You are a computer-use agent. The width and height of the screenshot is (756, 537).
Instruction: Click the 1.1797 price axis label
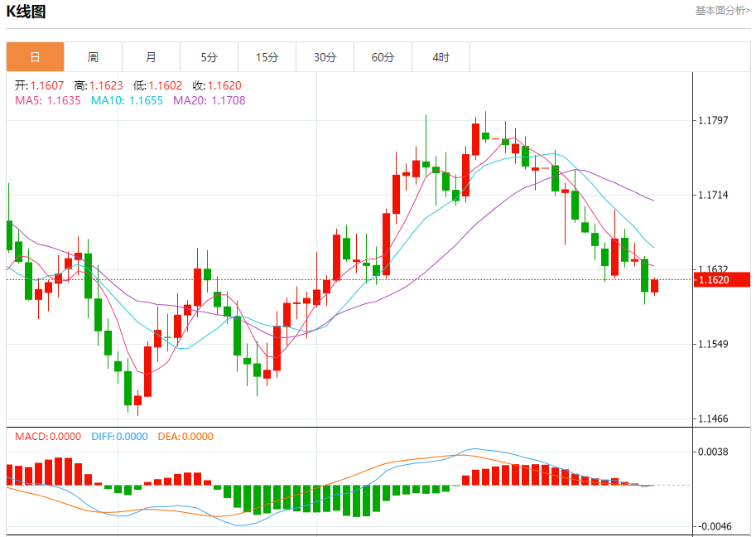coord(713,121)
